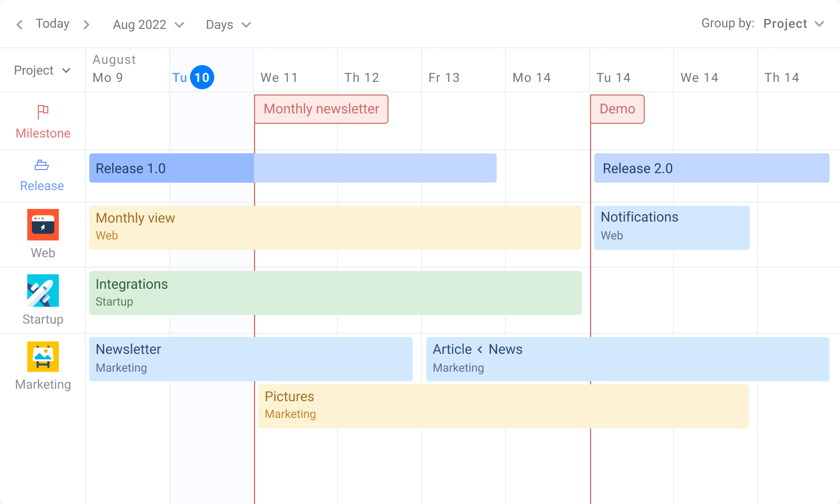The height and width of the screenshot is (504, 840).
Task: Select the highlighted Tu 10 date header
Action: click(202, 78)
